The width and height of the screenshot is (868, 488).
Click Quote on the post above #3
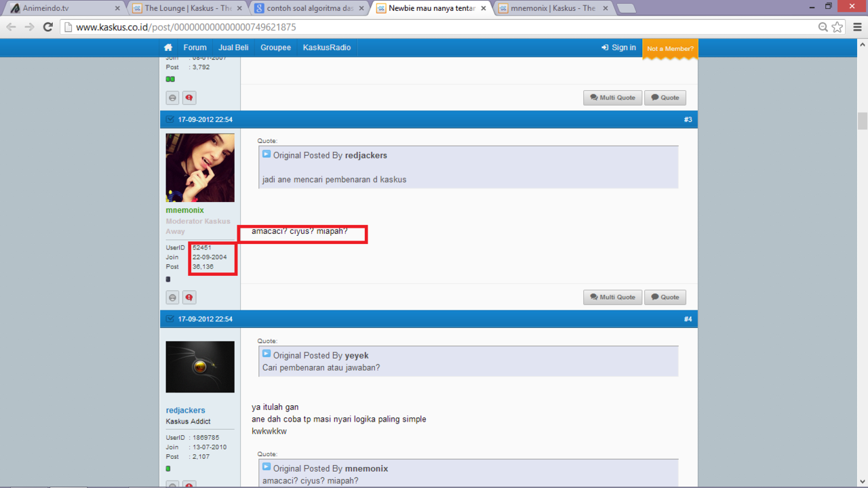[x=665, y=98]
